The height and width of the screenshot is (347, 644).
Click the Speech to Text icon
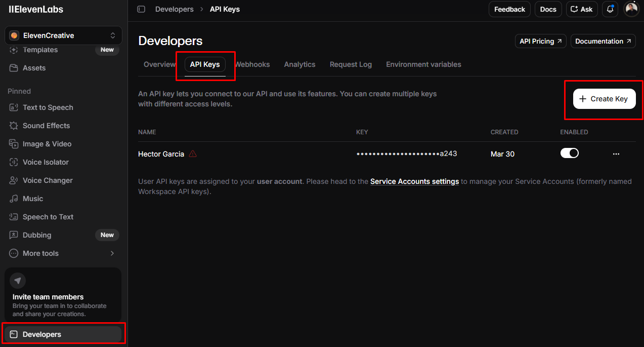[x=14, y=217]
